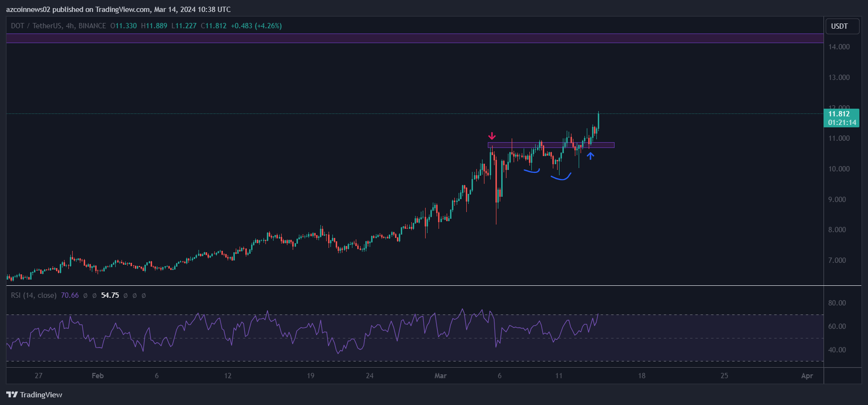Click the RSI value 54.75
This screenshot has width=868, height=405.
[110, 295]
